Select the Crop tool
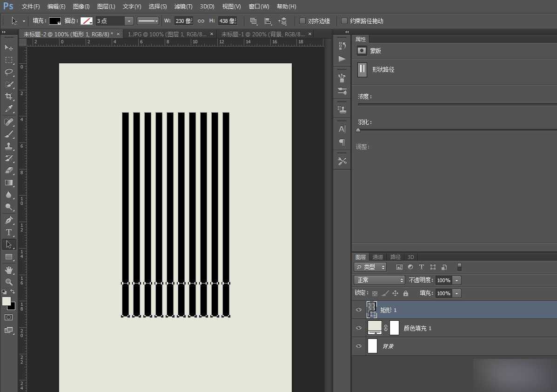 point(9,96)
